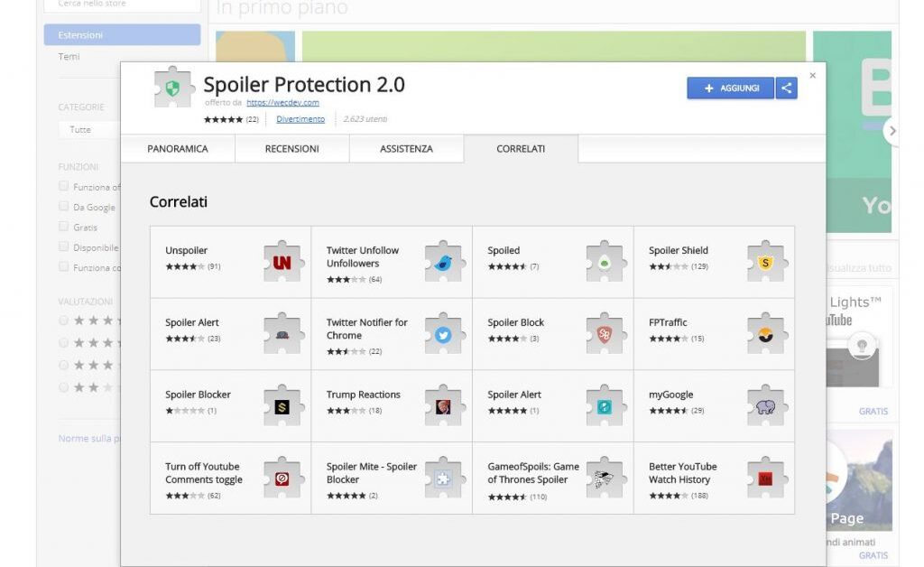Open the Recensioni tab
924x567 pixels.
(291, 149)
